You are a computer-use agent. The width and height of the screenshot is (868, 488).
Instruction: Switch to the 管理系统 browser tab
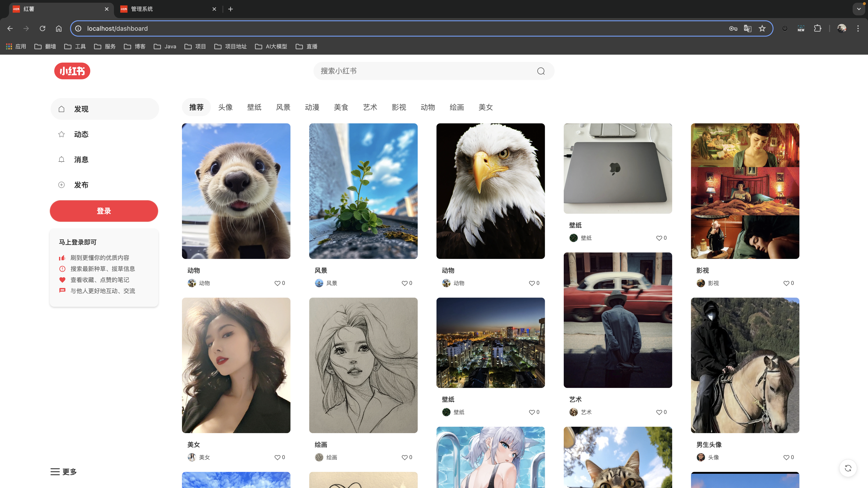tap(168, 9)
